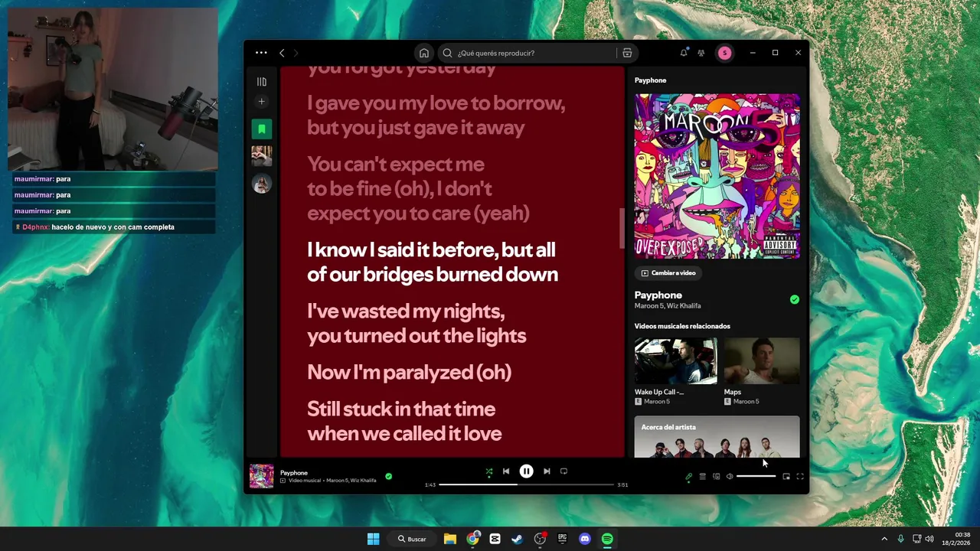Open Maps music video thumbnail

point(762,361)
